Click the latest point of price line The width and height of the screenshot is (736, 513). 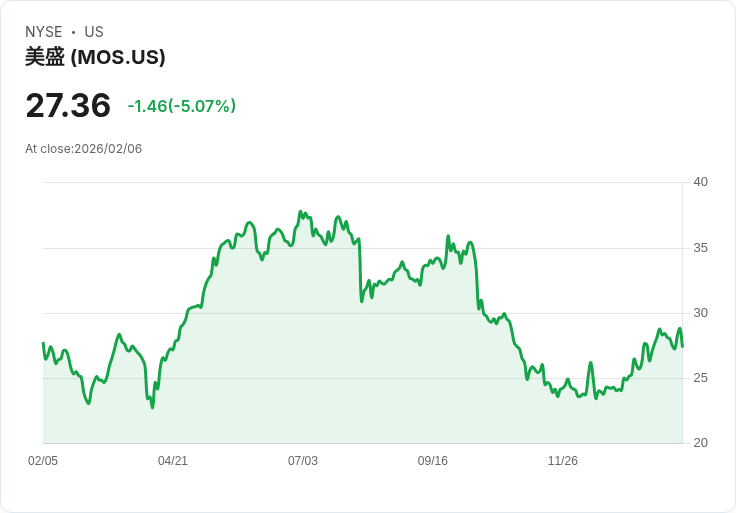682,346
